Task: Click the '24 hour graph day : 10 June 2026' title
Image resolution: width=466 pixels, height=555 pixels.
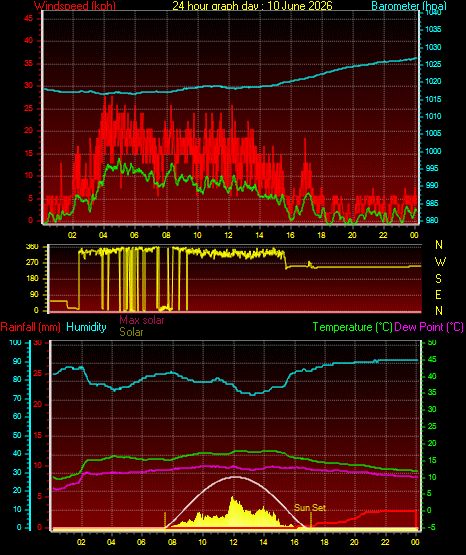Action: [252, 6]
